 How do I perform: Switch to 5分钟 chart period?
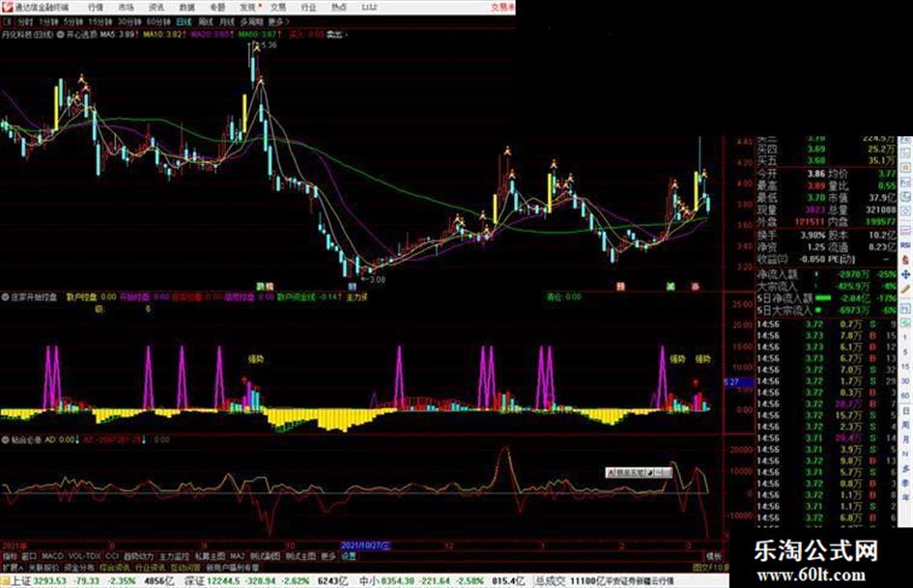(x=72, y=21)
